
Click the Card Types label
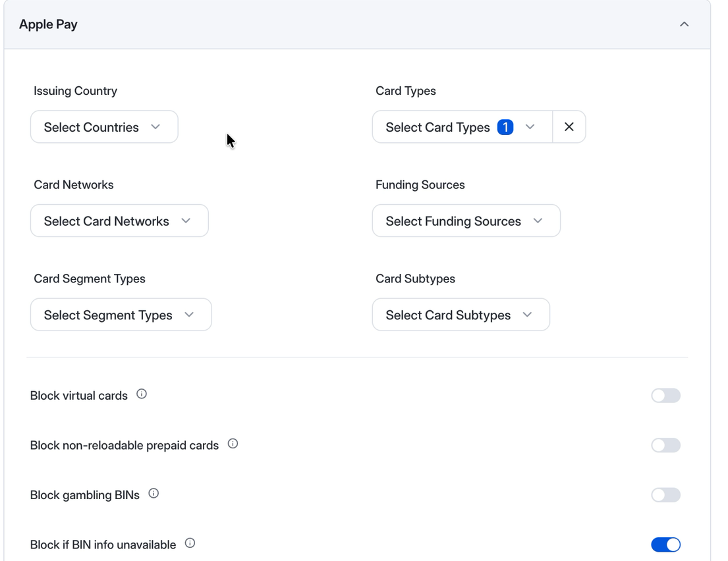pos(406,91)
